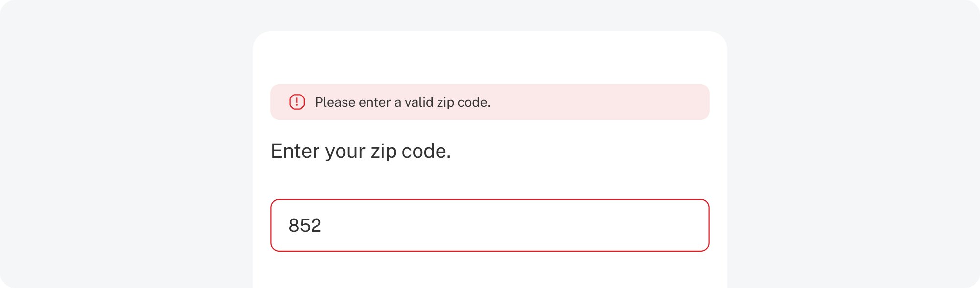Click the word 'Enter' in the heading
Image resolution: width=980 pixels, height=288 pixels.
pyautogui.click(x=296, y=151)
